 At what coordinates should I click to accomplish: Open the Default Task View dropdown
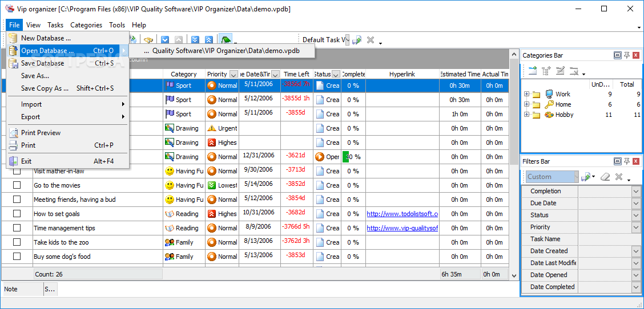click(347, 40)
